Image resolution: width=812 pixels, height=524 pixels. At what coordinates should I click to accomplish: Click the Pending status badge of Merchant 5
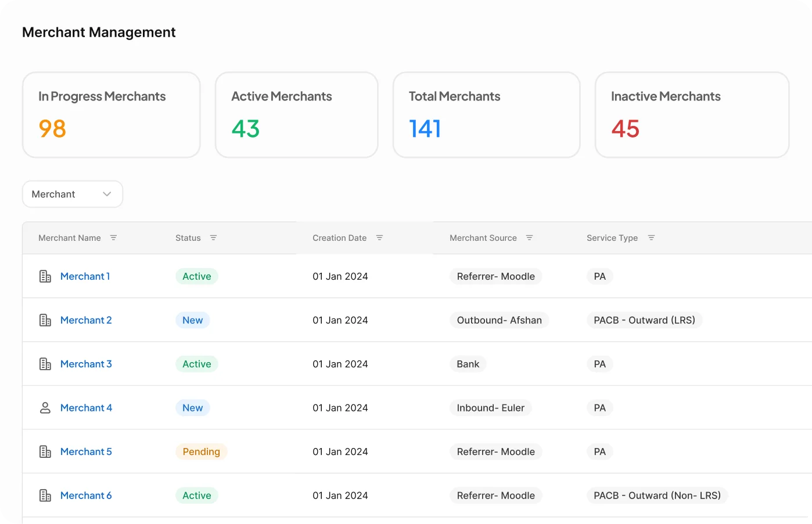202,451
